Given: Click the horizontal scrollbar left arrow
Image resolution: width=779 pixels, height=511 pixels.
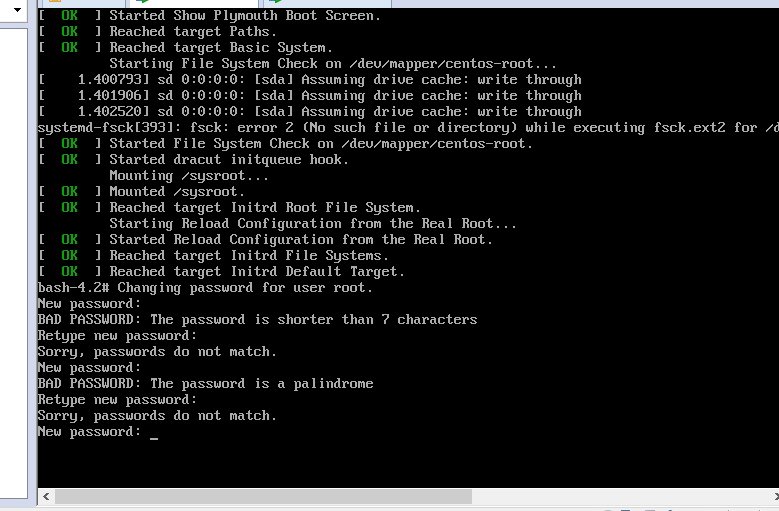Looking at the screenshot, I should tap(45, 496).
